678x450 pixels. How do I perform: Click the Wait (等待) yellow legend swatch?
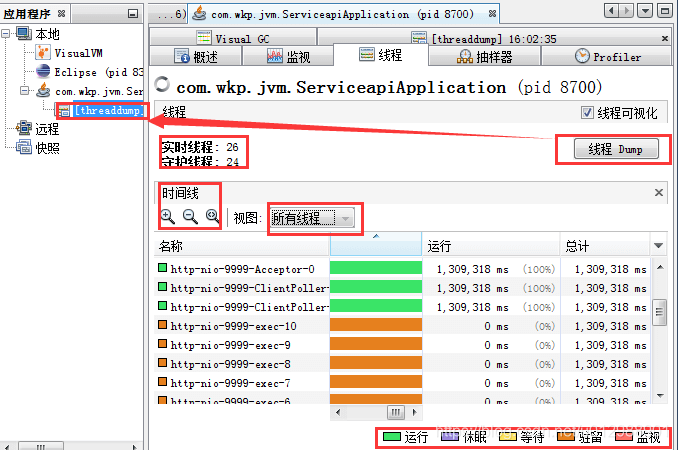[x=508, y=437]
